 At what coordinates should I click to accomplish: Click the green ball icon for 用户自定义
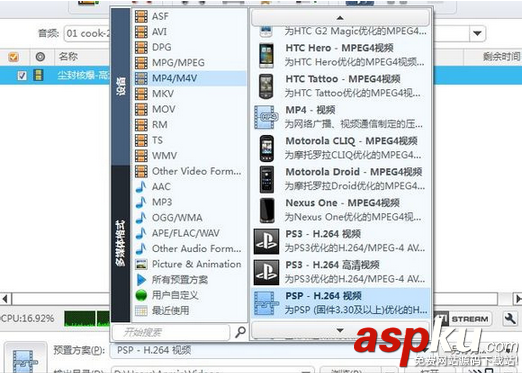pos(141,295)
